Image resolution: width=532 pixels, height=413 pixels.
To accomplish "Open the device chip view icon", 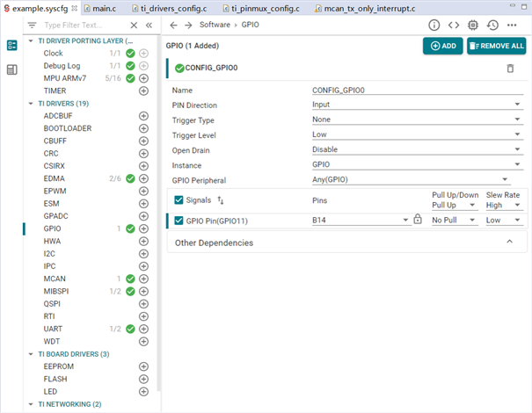I will point(473,25).
